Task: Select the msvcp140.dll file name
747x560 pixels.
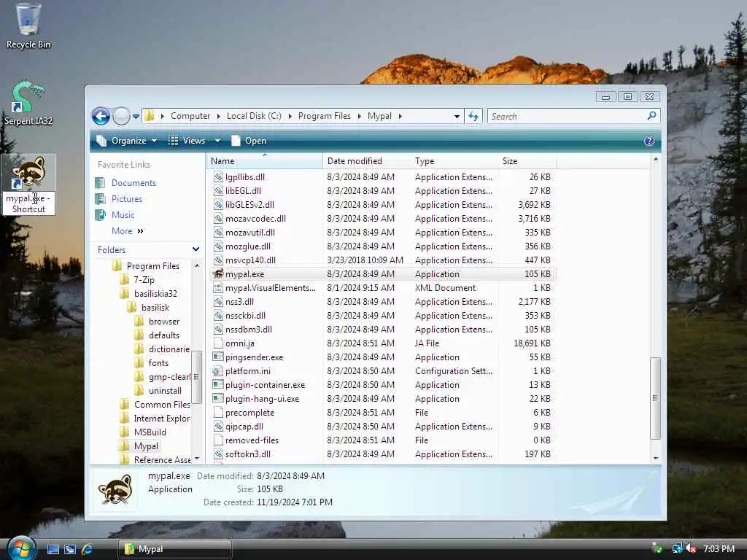Action: coord(250,260)
